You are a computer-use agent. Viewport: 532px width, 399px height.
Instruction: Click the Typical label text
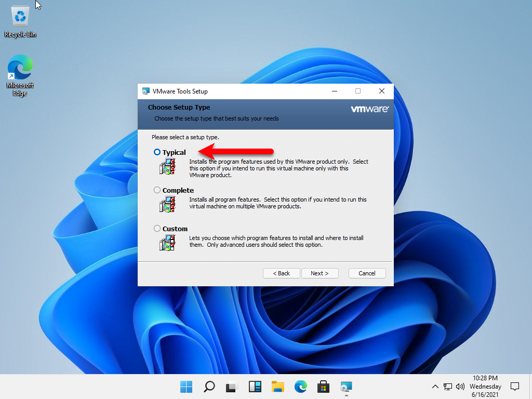(x=174, y=152)
